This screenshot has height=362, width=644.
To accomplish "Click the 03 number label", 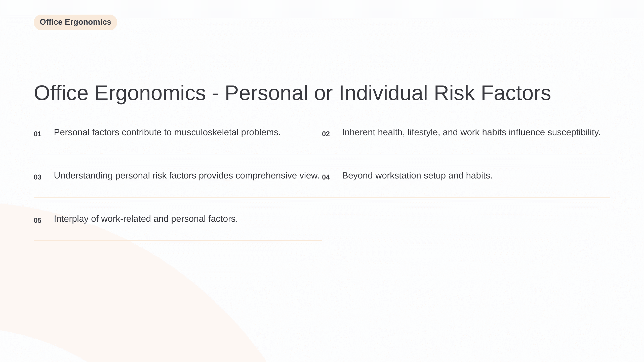I will 37,177.
